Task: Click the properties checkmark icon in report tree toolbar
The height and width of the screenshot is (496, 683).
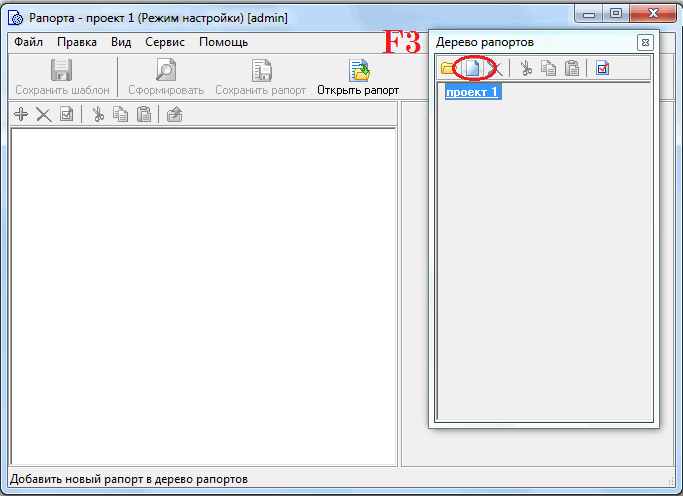Action: point(603,68)
